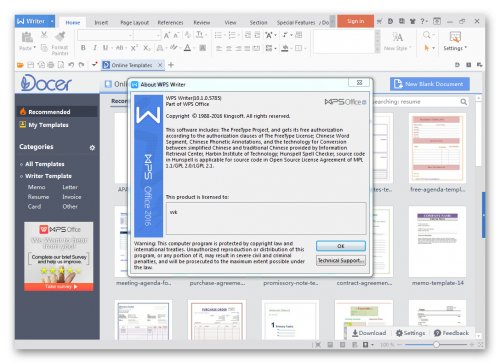
Task: Click the Cut scissors icon
Action: (x=44, y=35)
